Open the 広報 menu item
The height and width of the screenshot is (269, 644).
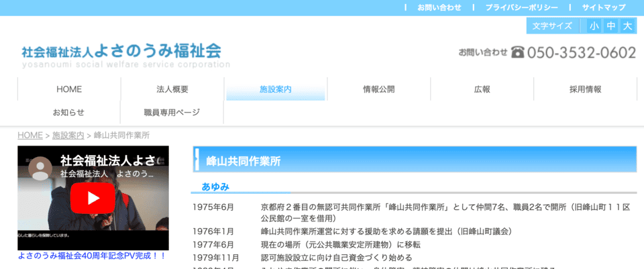coord(482,89)
